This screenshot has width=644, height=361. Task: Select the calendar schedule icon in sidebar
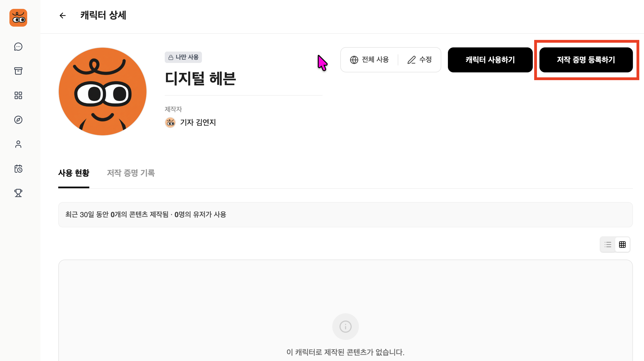[x=18, y=169]
